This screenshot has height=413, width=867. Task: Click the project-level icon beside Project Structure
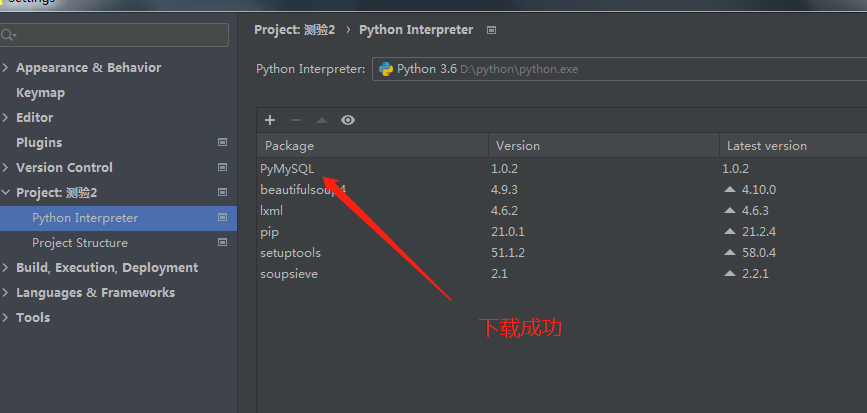[x=222, y=243]
